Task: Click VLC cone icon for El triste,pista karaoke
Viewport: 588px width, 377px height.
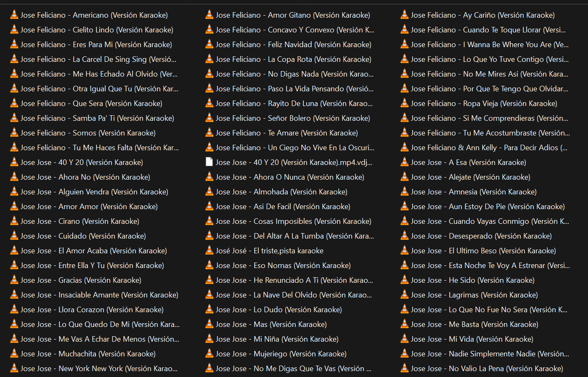Action: [209, 251]
